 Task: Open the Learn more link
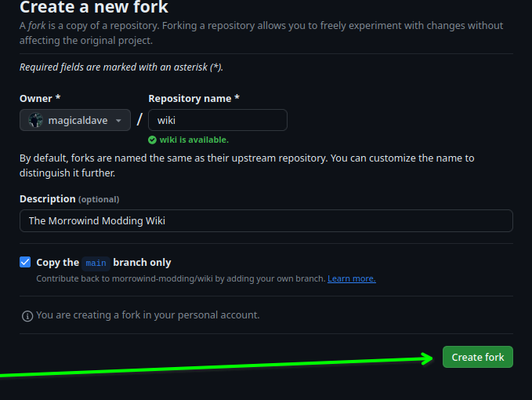[352, 278]
